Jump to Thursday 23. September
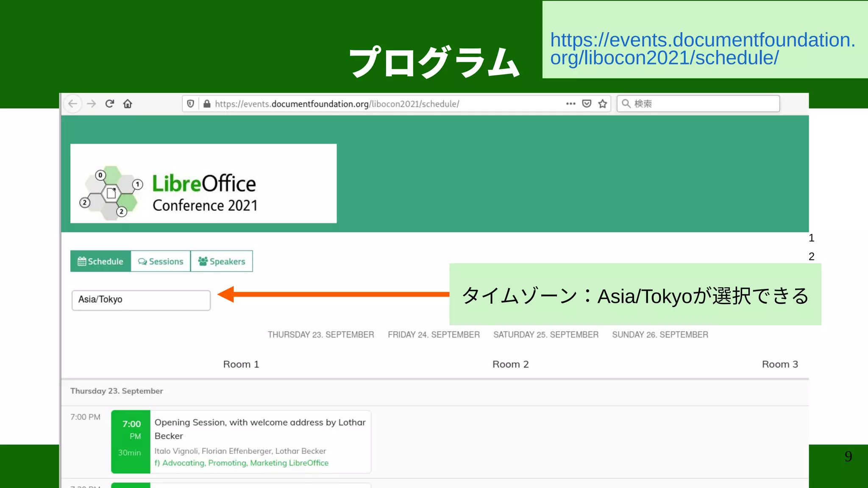This screenshot has height=488, width=868. 321,335
